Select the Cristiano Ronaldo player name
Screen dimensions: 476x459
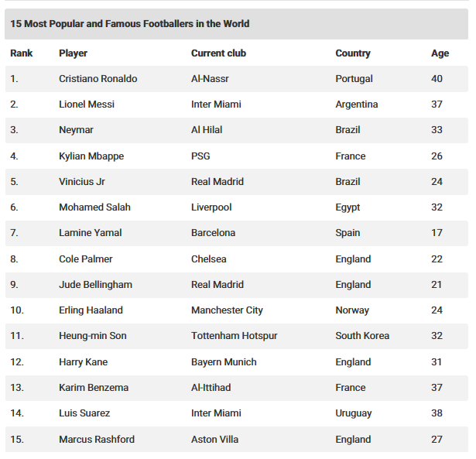98,79
